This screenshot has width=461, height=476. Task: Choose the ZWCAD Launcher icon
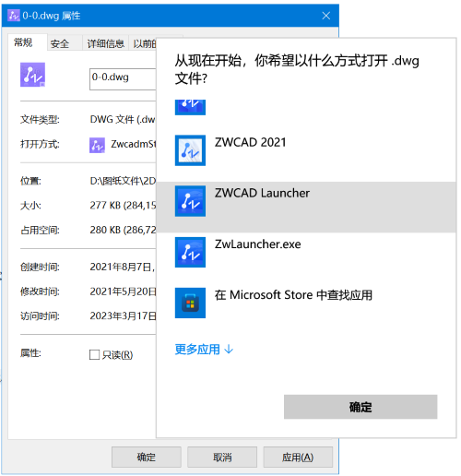(190, 201)
